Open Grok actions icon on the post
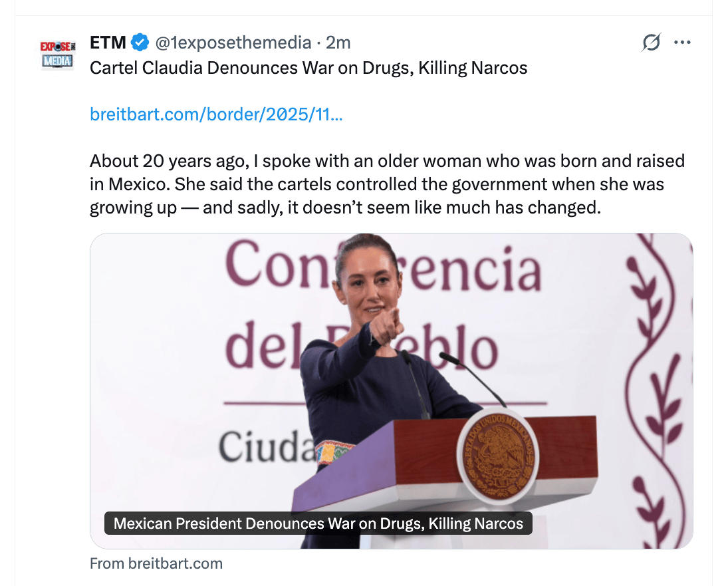This screenshot has height=586, width=728. pos(651,43)
